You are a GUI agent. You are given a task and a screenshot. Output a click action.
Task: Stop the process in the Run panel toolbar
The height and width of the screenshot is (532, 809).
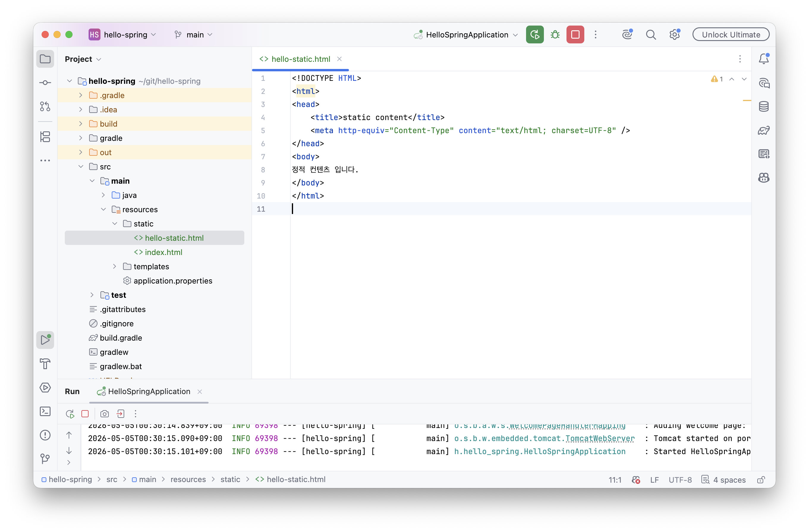(x=85, y=414)
